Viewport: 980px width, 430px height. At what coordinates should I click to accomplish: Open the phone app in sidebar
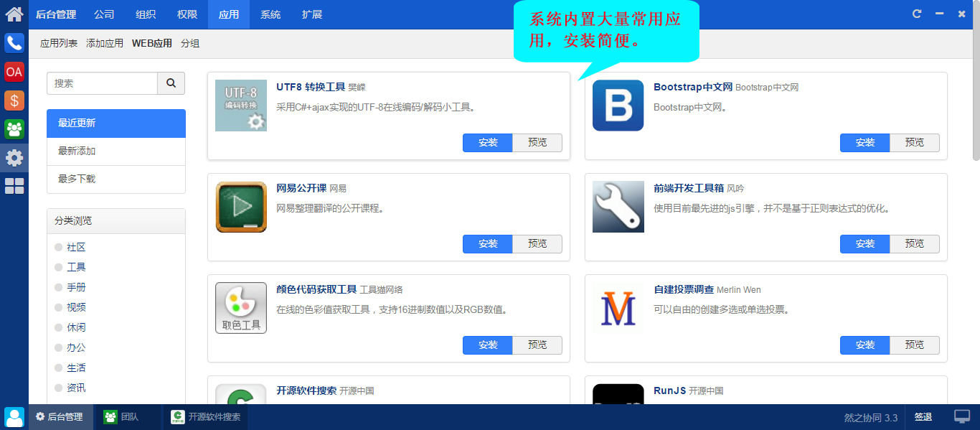(x=14, y=43)
